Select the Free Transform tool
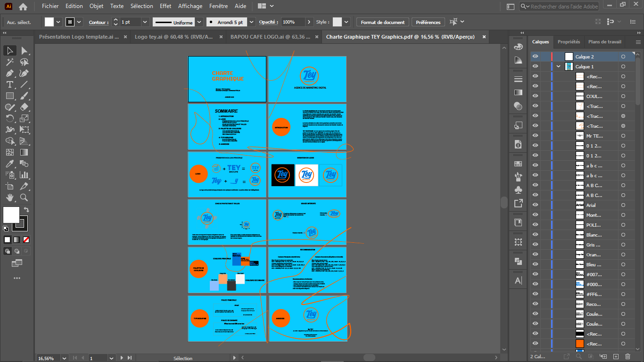Viewport: 644px width, 362px height. pyautogui.click(x=24, y=130)
